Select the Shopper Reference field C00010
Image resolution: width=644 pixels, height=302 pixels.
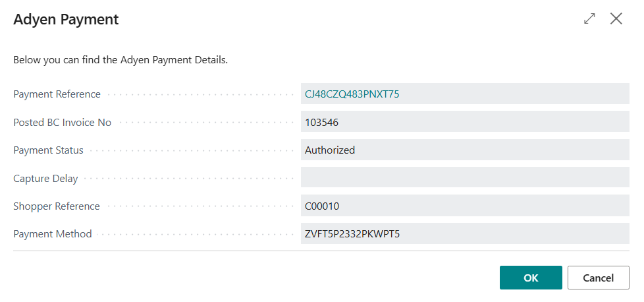pos(465,206)
